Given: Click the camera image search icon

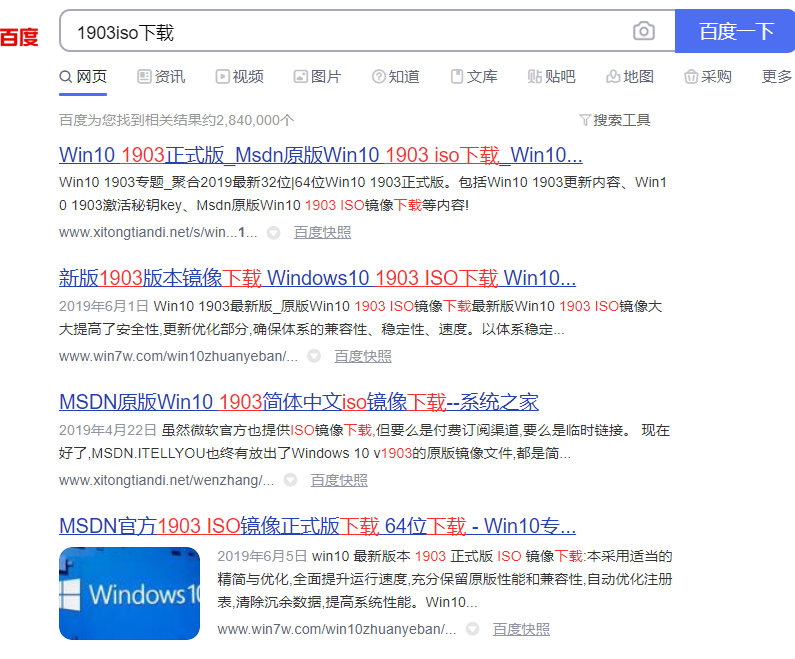Looking at the screenshot, I should 644,31.
